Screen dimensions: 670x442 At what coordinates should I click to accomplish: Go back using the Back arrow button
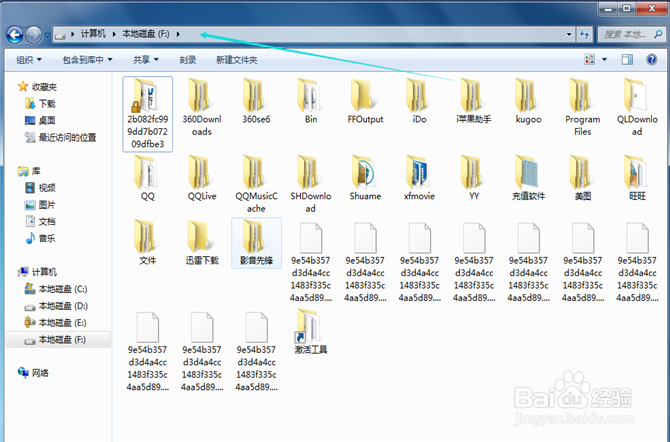pos(15,35)
